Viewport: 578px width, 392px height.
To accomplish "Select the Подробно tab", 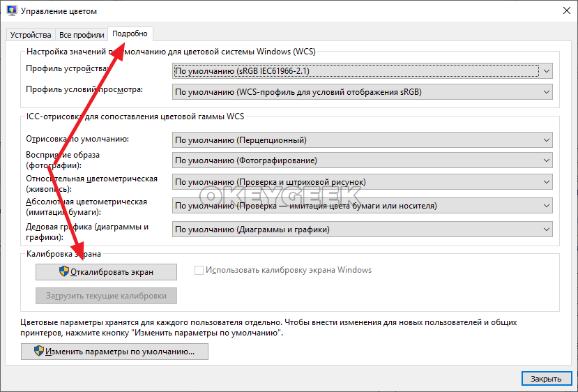I will [x=130, y=33].
